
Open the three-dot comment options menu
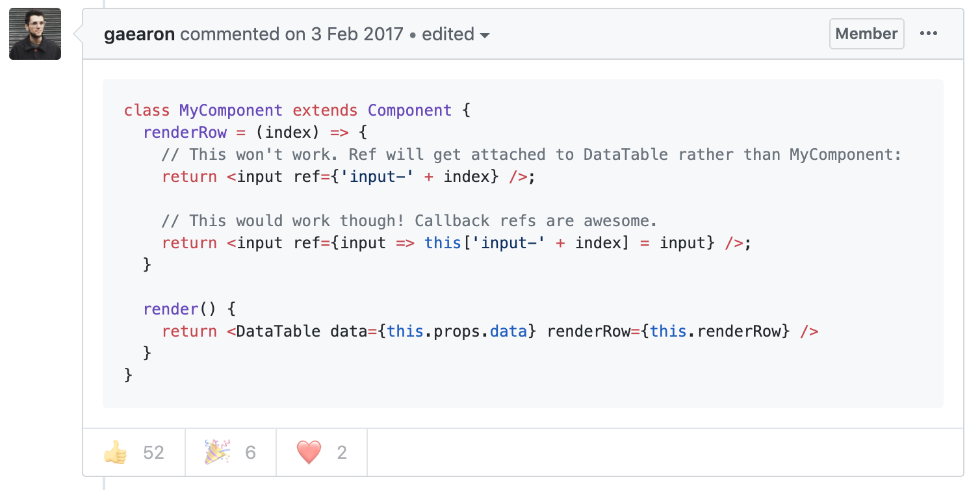pos(929,34)
